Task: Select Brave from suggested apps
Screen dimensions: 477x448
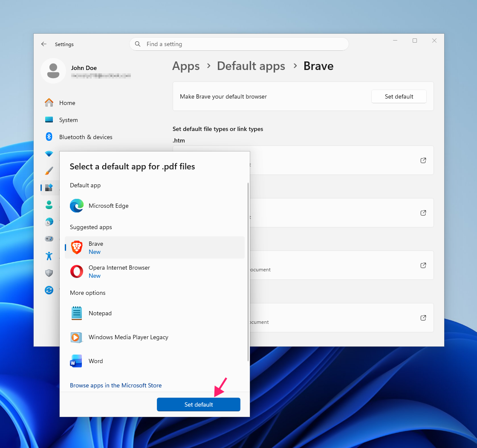Action: click(155, 247)
